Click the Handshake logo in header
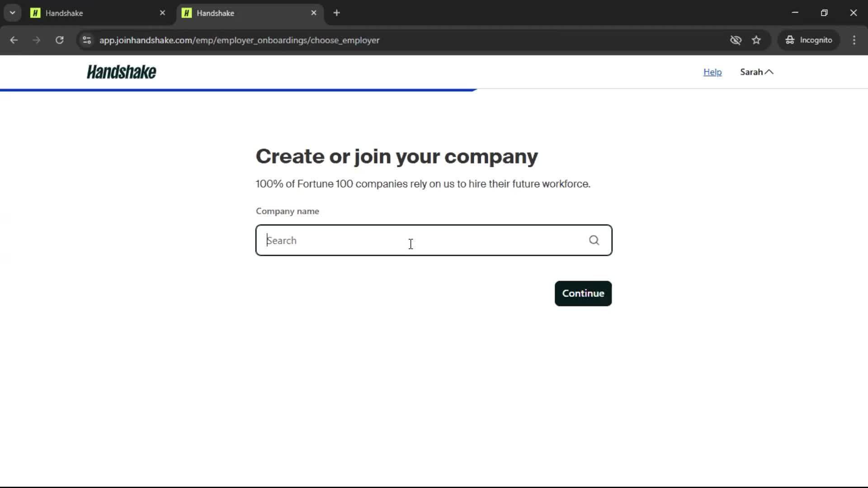The image size is (868, 488). point(122,72)
